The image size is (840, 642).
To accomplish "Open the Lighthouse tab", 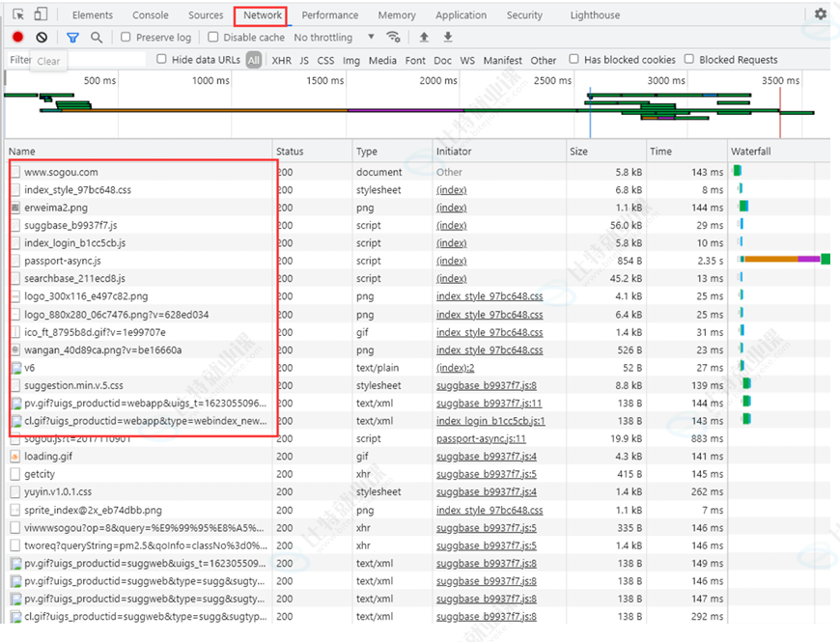I will tap(595, 15).
